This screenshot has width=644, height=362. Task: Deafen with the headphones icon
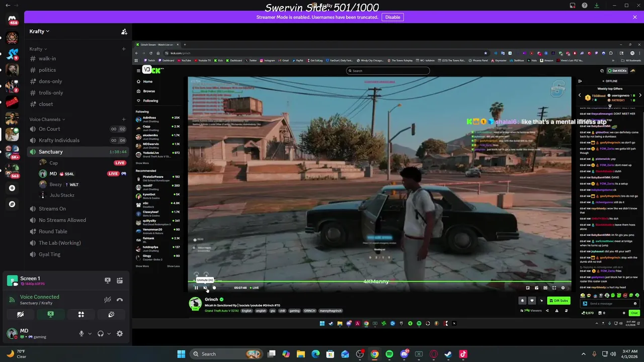pyautogui.click(x=101, y=333)
